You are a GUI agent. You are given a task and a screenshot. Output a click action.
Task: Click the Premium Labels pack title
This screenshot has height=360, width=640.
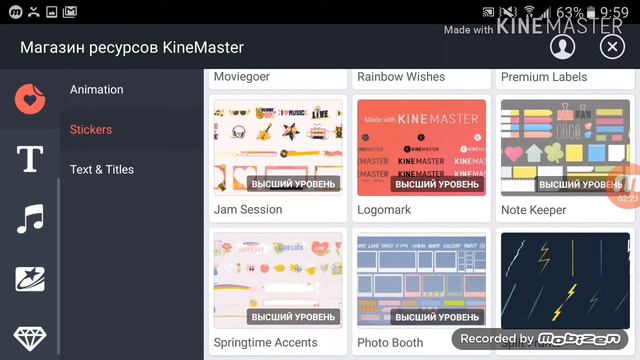pos(544,77)
